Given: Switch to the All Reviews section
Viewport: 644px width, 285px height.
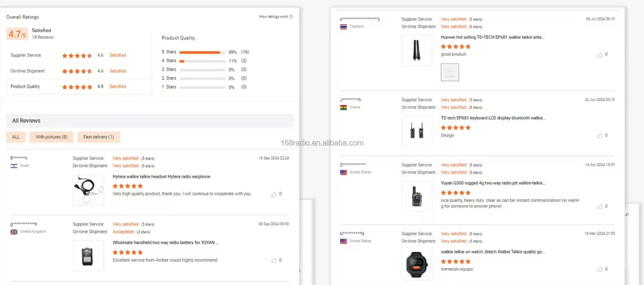Looking at the screenshot, I should coord(26,121).
